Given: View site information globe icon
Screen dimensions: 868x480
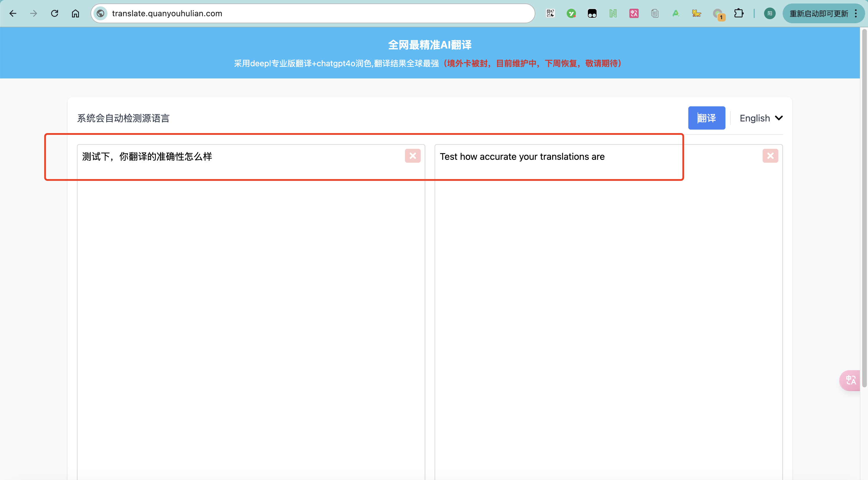Looking at the screenshot, I should click(x=100, y=13).
